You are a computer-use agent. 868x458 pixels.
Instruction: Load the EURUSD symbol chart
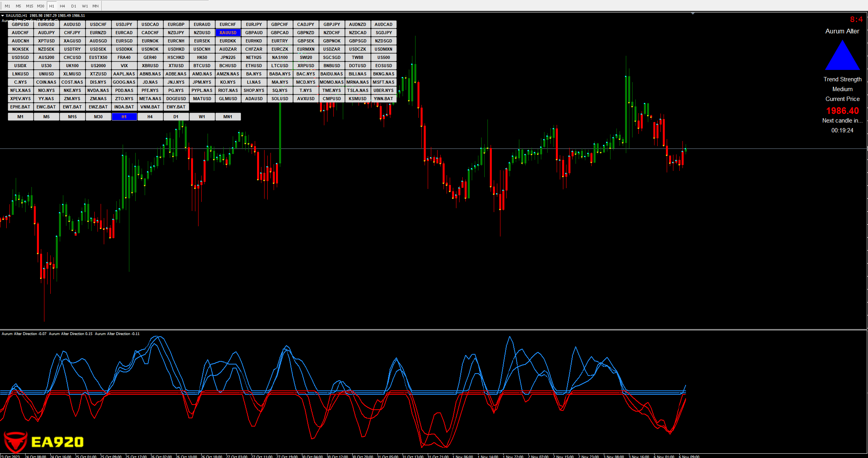point(46,24)
